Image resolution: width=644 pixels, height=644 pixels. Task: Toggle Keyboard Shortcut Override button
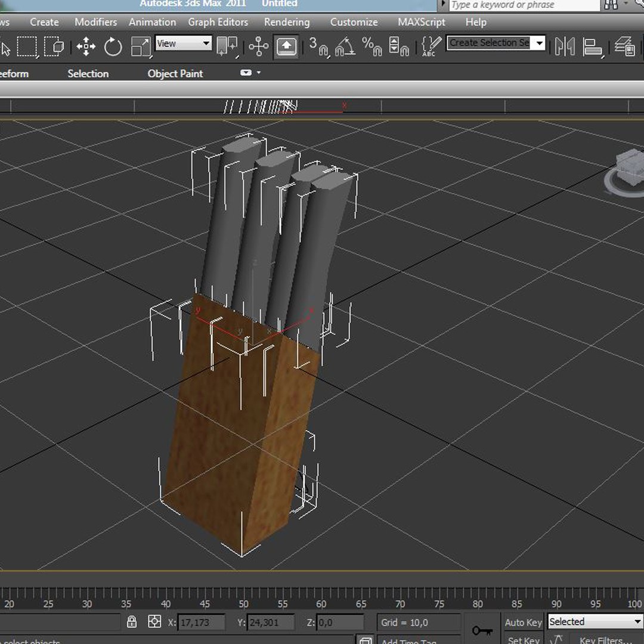pos(286,47)
